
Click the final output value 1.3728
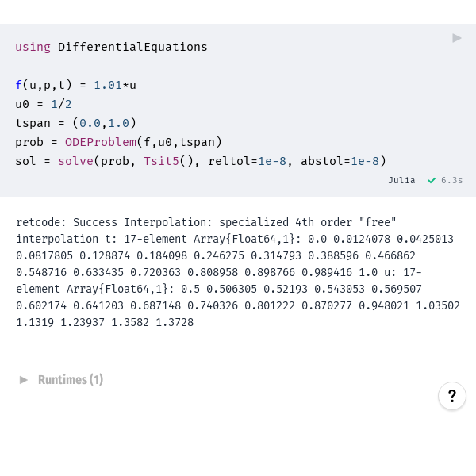pyautogui.click(x=175, y=322)
